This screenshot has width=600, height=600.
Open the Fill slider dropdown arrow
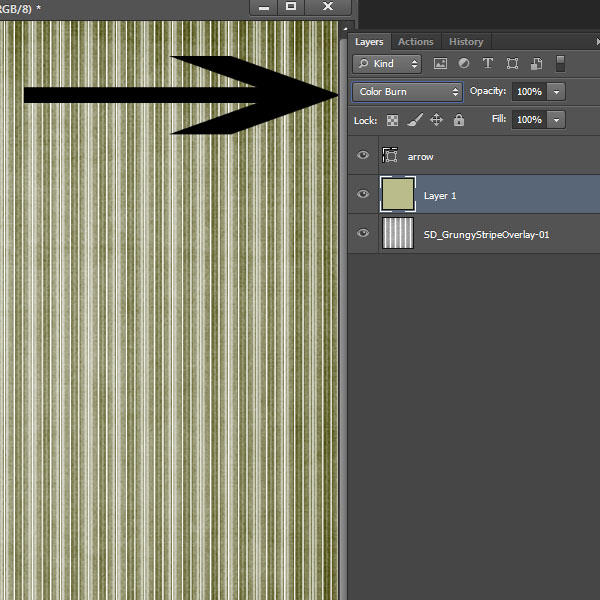(x=556, y=120)
